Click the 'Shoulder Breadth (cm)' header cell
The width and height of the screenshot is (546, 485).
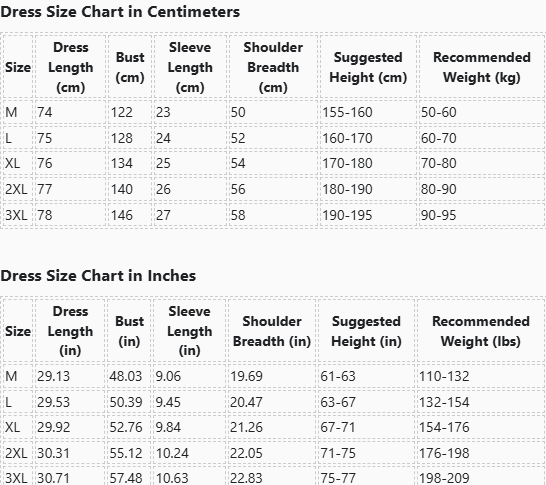tap(273, 67)
